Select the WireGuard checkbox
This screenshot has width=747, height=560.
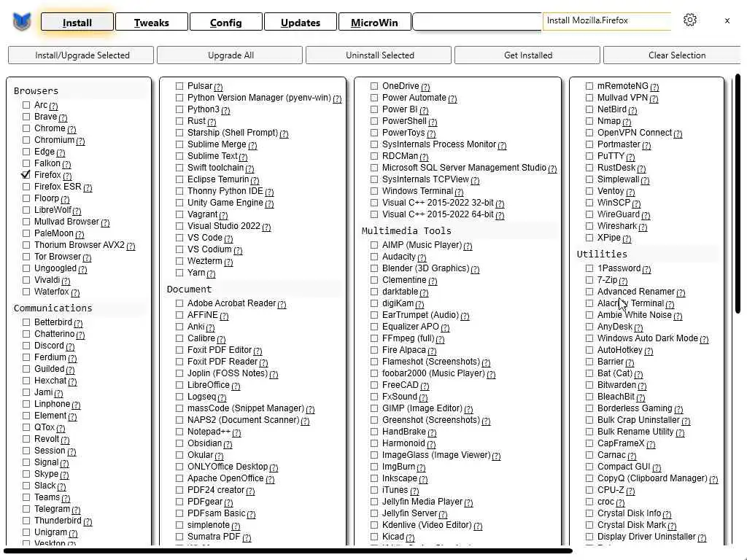(x=589, y=214)
